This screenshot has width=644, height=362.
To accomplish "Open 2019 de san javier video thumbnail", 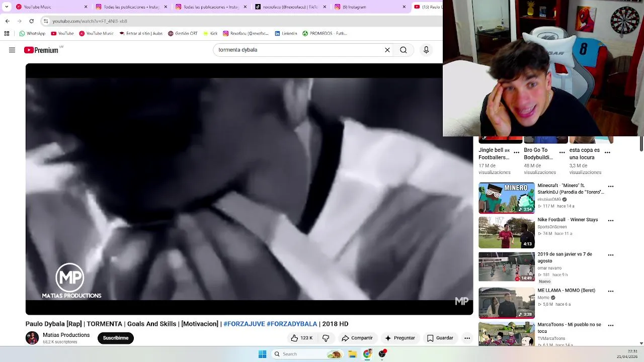I will pos(507,266).
